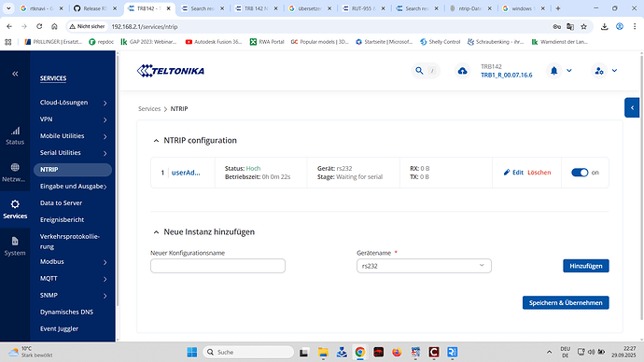Open the Status section in the sidebar
This screenshot has height=362, width=644.
pyautogui.click(x=15, y=136)
